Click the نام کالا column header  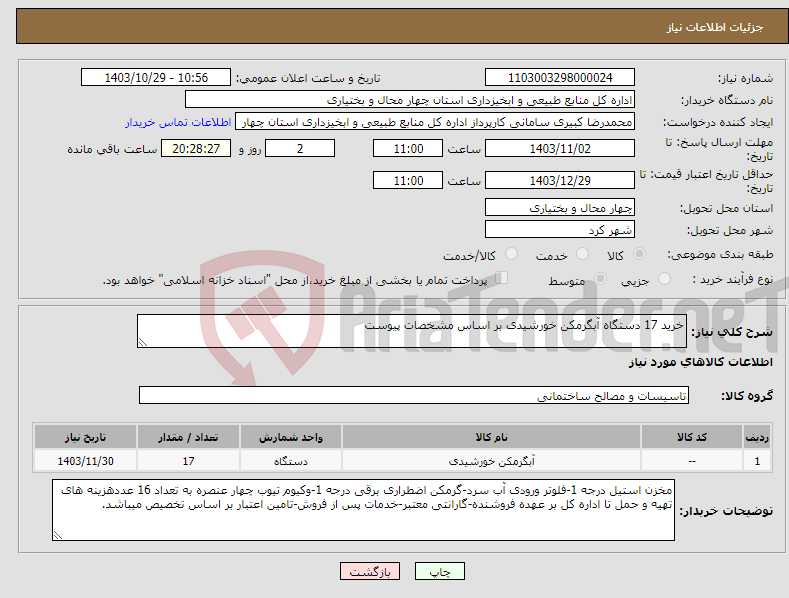click(x=491, y=437)
